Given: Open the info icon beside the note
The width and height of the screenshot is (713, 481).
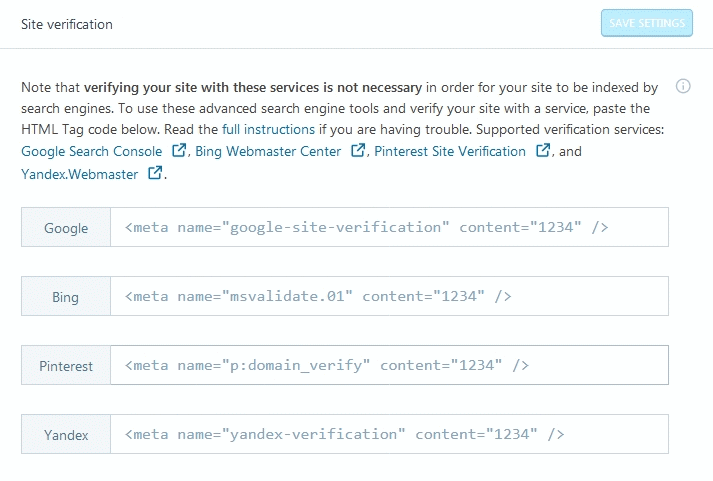Looking at the screenshot, I should 683,86.
